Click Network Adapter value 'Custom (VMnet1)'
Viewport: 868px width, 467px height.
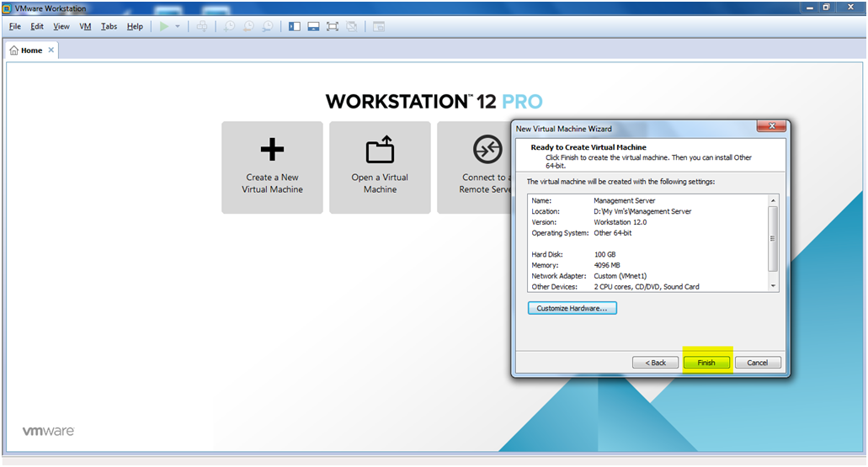620,276
